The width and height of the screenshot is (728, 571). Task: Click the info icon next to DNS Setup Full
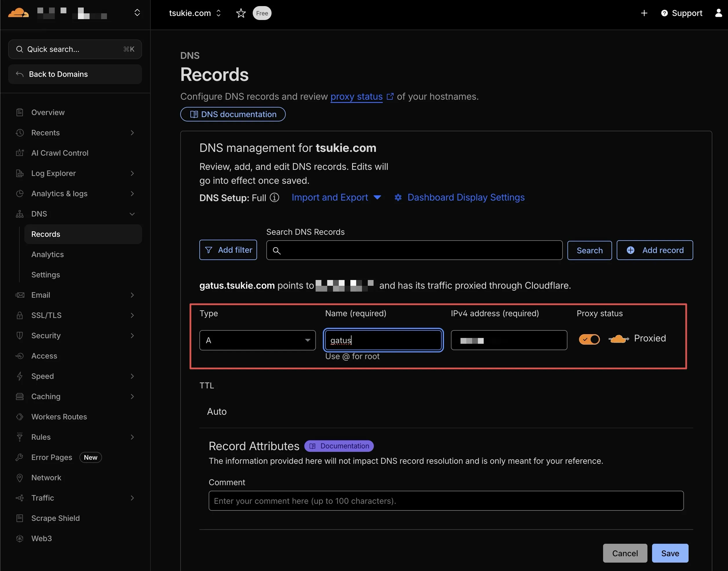tap(274, 198)
